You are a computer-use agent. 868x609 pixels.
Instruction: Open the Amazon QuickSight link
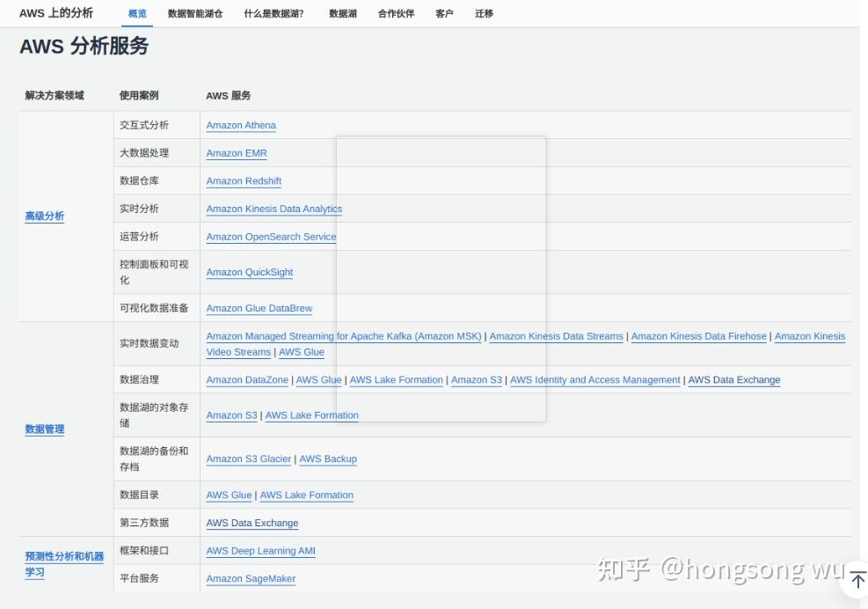click(250, 272)
